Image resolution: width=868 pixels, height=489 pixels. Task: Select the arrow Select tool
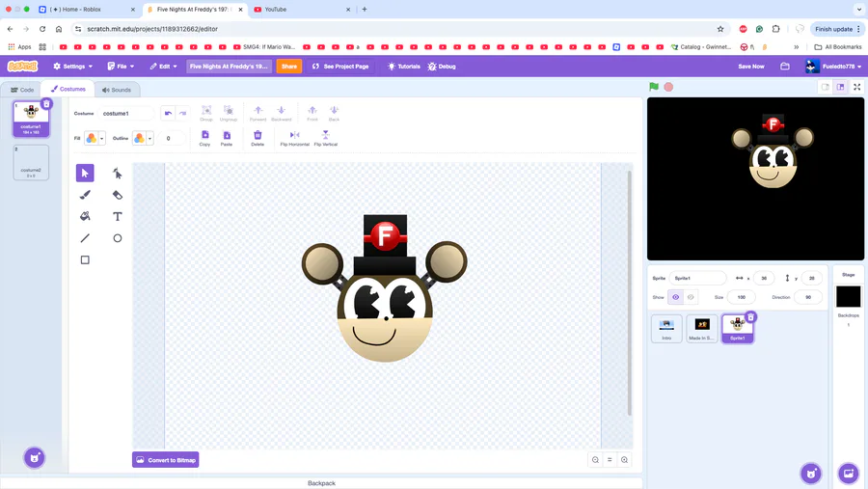point(85,173)
